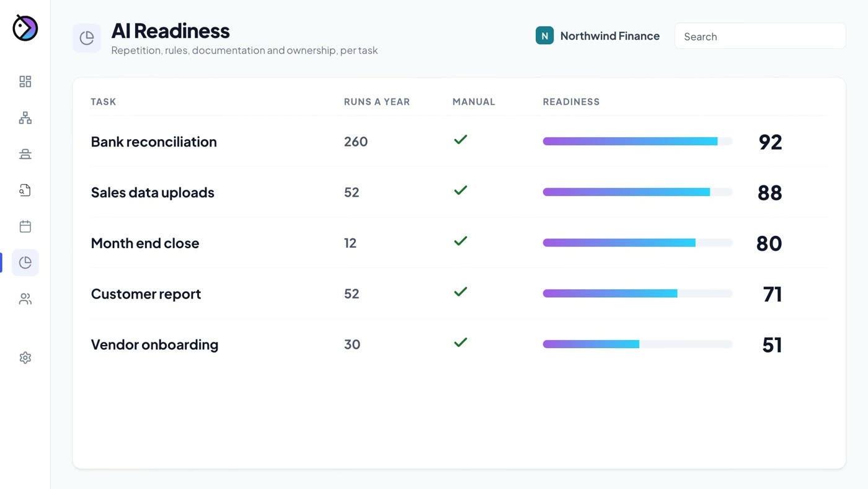
Task: Open the people icon in sidebar
Action: point(25,299)
